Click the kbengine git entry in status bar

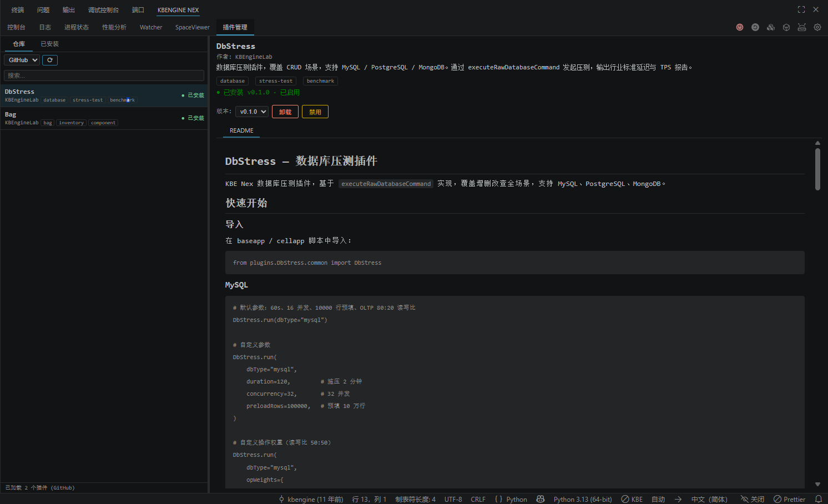[311, 499]
